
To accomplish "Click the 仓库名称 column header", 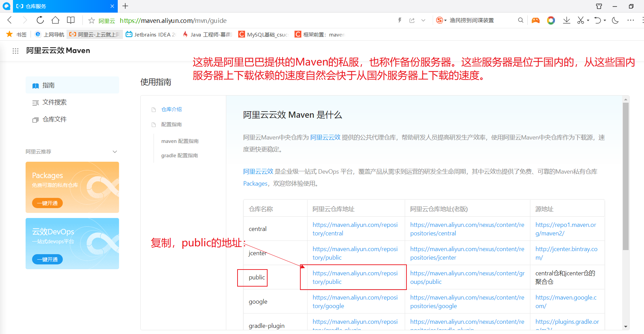I will tap(261, 209).
